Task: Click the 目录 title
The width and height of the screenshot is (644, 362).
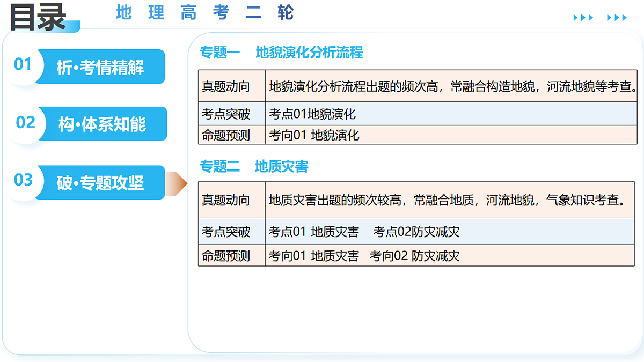Action: [38, 17]
